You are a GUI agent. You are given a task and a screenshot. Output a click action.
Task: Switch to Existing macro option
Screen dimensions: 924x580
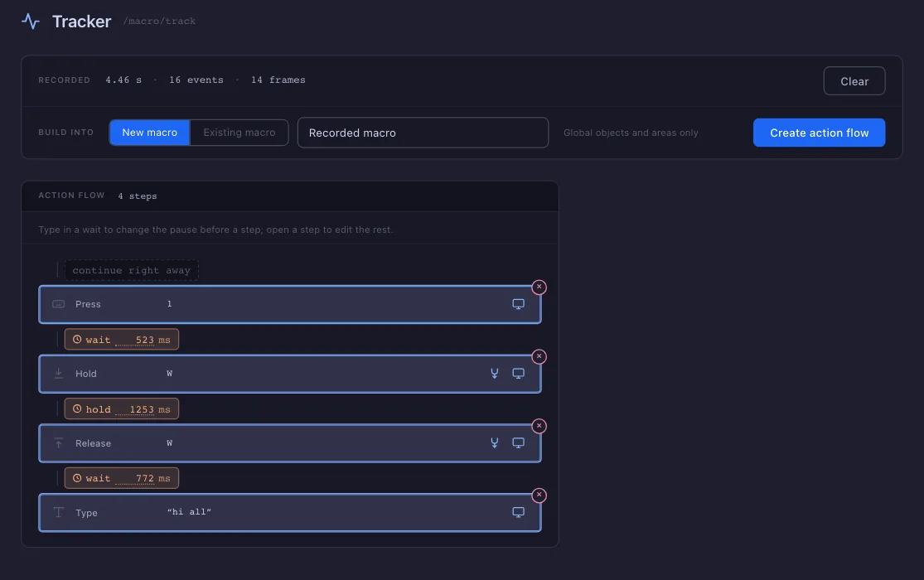(x=239, y=133)
